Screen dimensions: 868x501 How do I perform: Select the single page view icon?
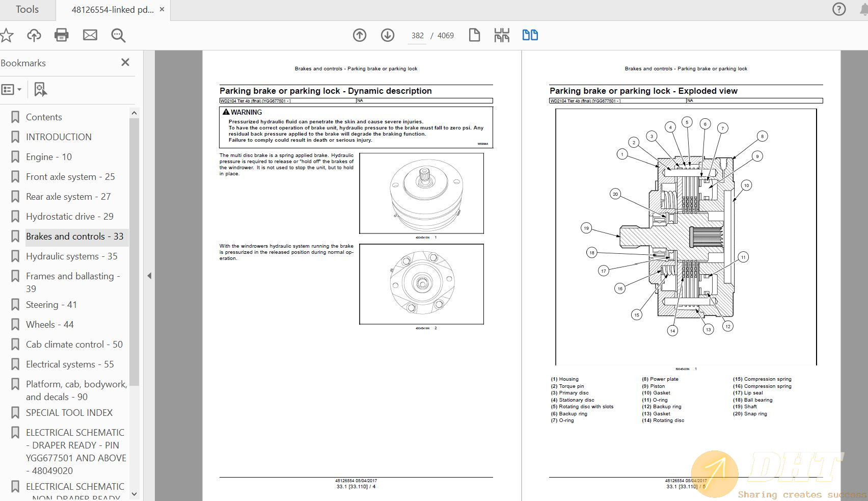[474, 35]
